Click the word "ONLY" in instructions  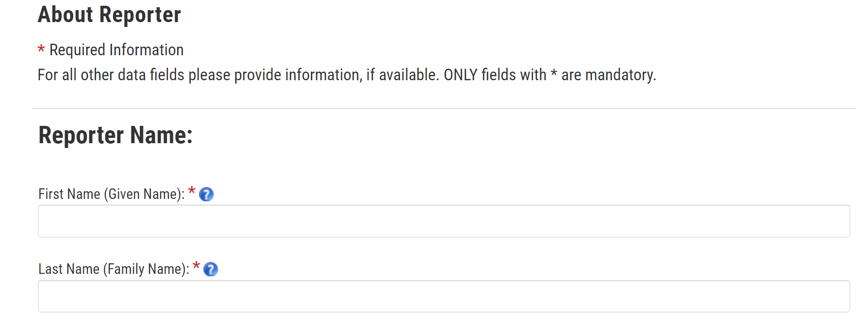[460, 75]
